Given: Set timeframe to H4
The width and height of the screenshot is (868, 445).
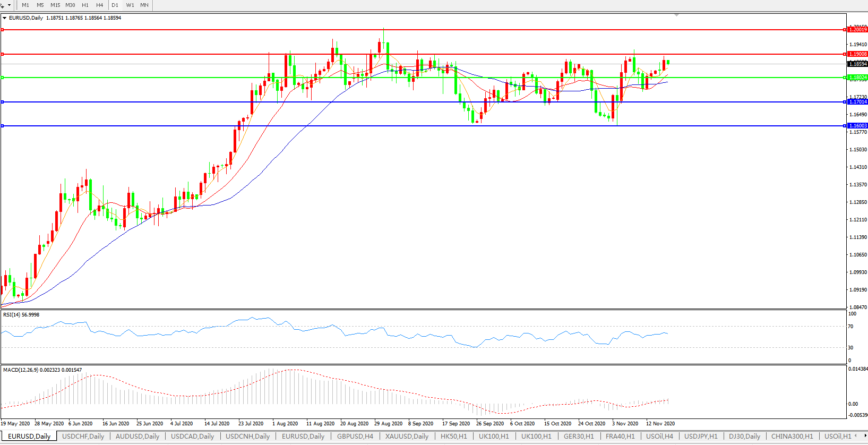Looking at the screenshot, I should [100, 5].
